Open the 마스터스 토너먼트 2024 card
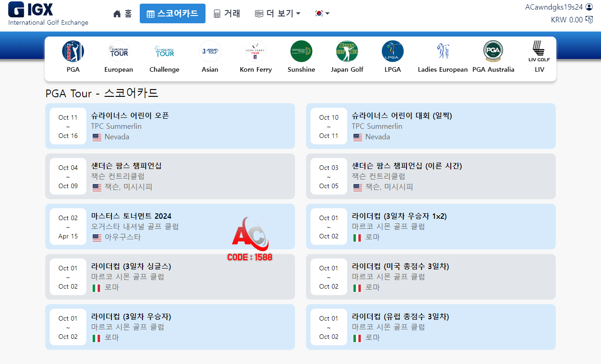Screen dimensions: 601x364 pos(170,227)
